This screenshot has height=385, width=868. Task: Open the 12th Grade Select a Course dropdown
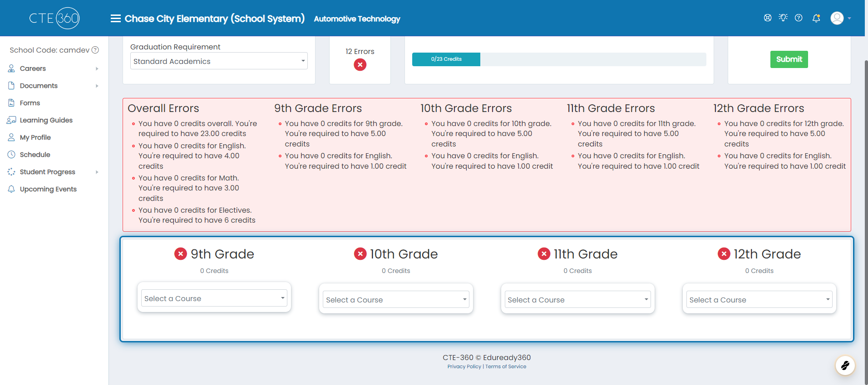[759, 299]
